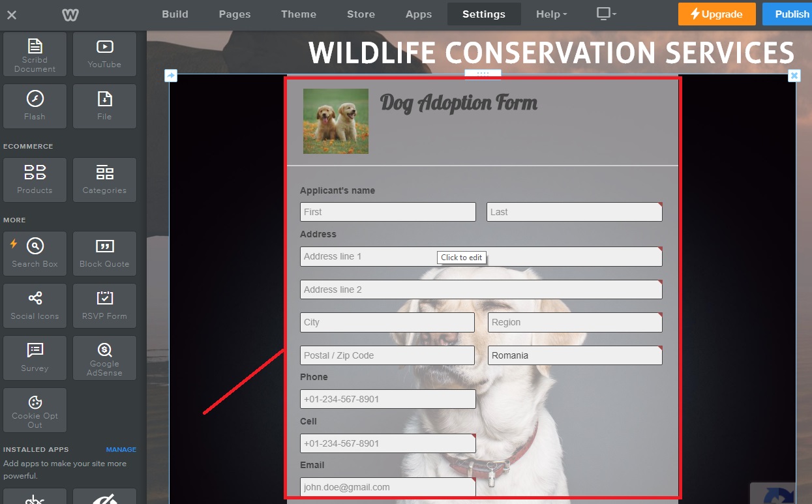This screenshot has width=812, height=504.
Task: Close the editor with the X icon
Action: pyautogui.click(x=12, y=15)
